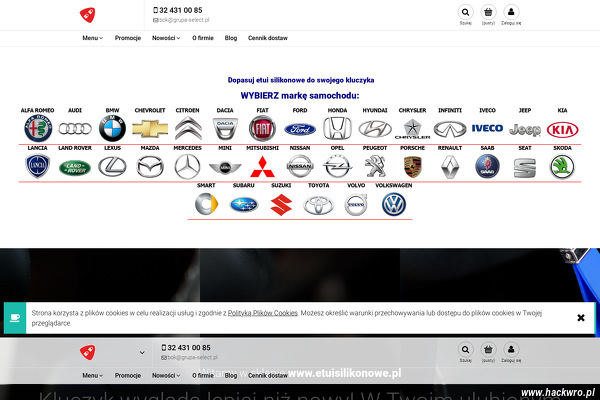
Task: Go to the top Blog link
Action: 231,38
